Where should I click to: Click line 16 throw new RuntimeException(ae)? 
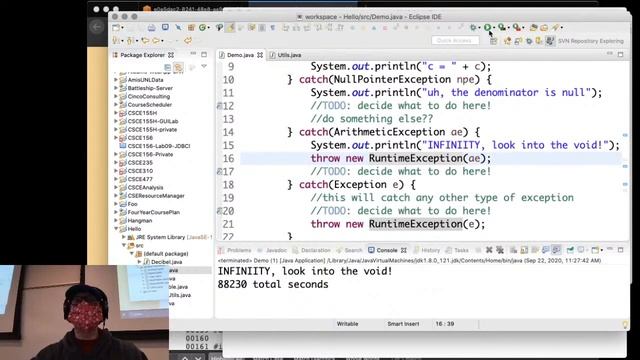coord(401,158)
